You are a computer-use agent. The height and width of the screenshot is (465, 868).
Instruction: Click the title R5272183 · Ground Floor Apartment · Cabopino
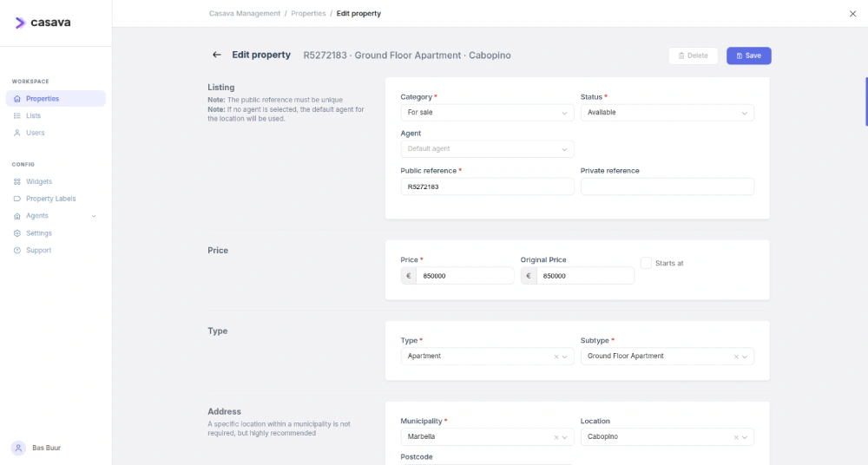[407, 56]
